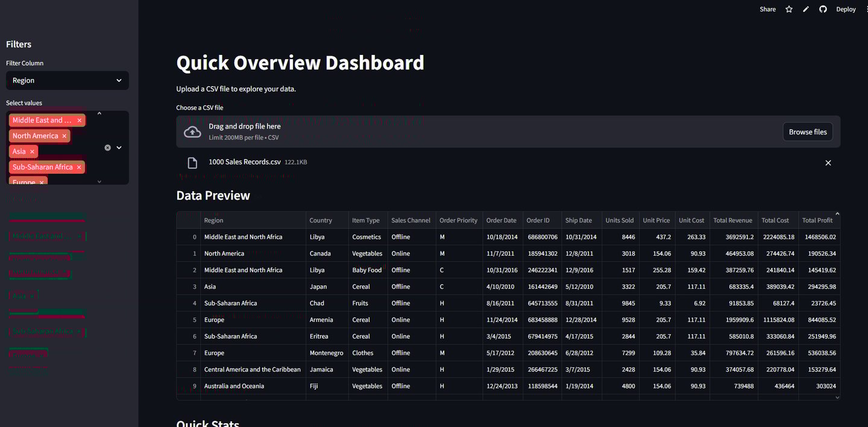Select total cost 220778.04 cell
The width and height of the screenshot is (868, 427).
(778, 370)
